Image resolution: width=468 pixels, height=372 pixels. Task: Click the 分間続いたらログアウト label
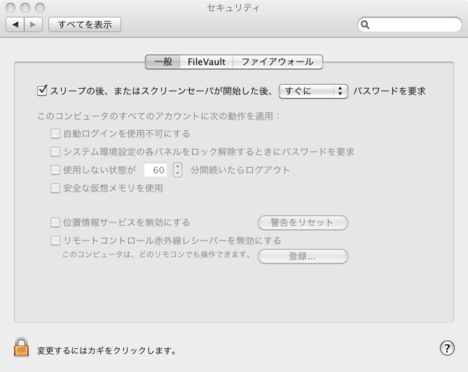pos(240,170)
